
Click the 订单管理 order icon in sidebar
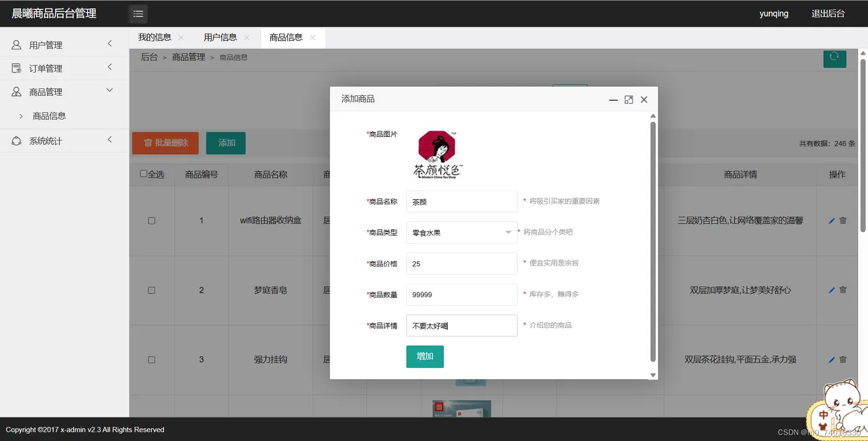(17, 68)
